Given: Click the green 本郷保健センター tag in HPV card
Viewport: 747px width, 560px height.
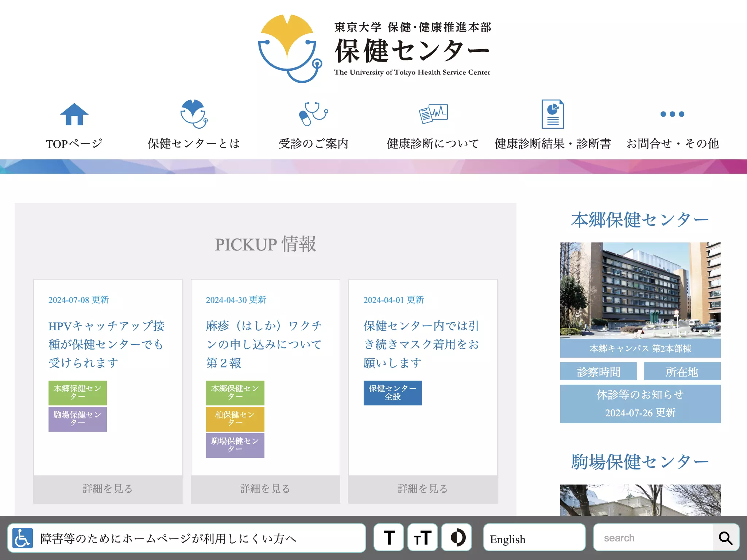Looking at the screenshot, I should coord(78,393).
